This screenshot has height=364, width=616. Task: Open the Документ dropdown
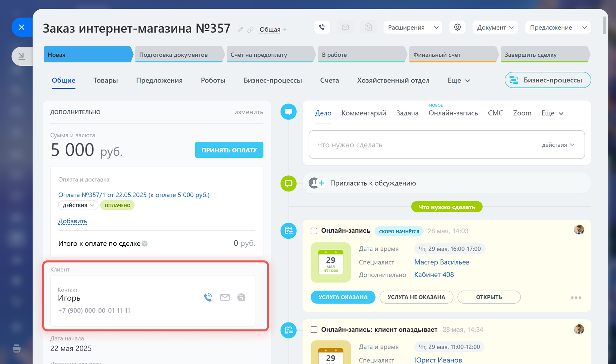[x=495, y=27]
